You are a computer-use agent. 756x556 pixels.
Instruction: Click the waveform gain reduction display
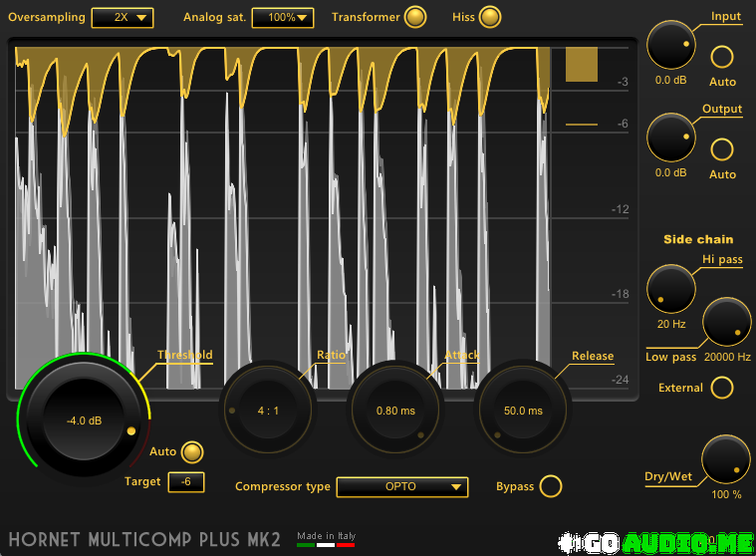point(283,217)
